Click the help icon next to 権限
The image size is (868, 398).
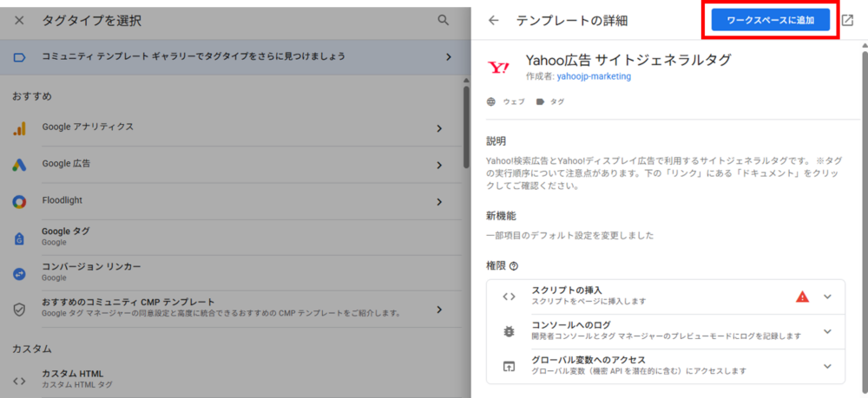(x=514, y=265)
